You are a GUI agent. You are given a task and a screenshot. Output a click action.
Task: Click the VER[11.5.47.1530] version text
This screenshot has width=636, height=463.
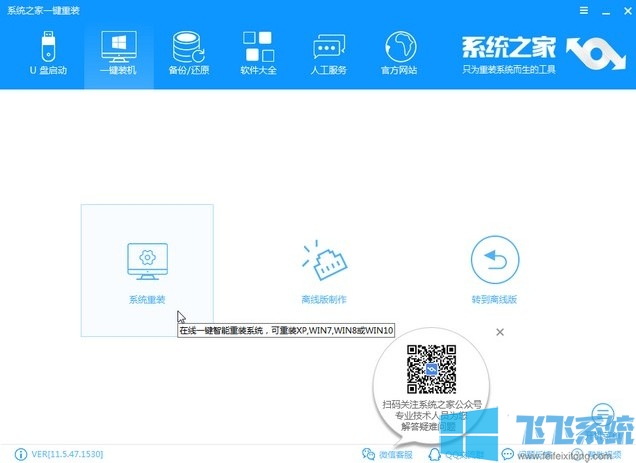point(59,454)
